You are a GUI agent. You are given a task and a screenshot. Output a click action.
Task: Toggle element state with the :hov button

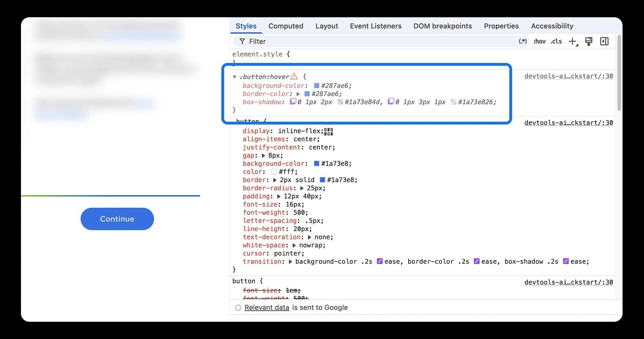(x=540, y=42)
